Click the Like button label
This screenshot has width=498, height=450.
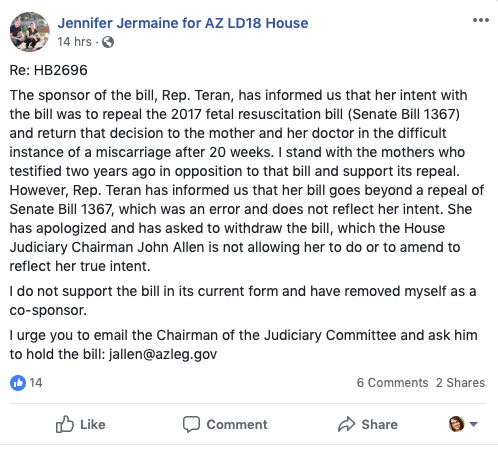tap(93, 424)
